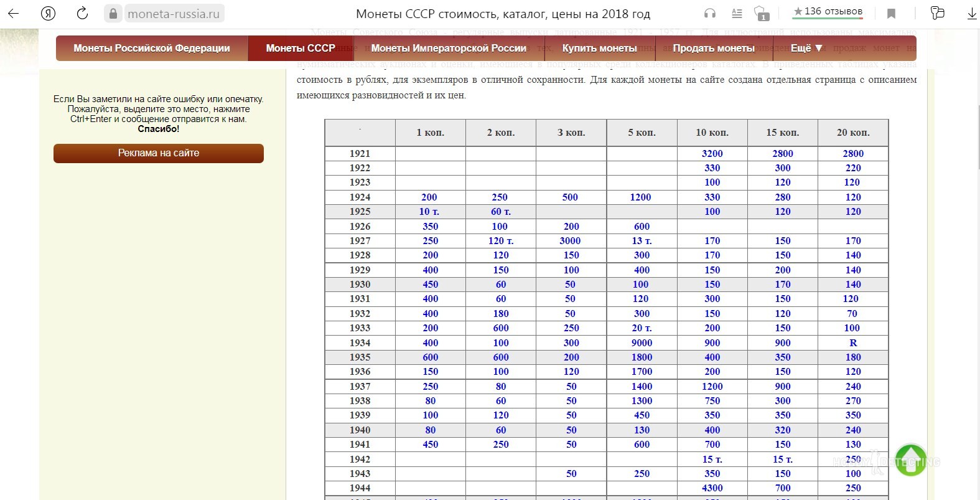This screenshot has width=980, height=500.
Task: Click the 1942 year row label
Action: 360,459
